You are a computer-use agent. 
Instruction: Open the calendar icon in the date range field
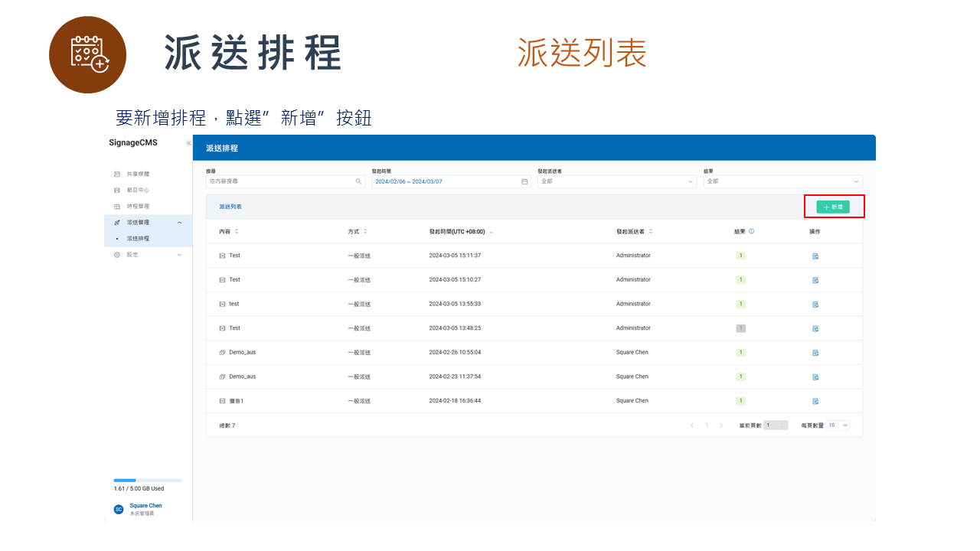tap(523, 183)
